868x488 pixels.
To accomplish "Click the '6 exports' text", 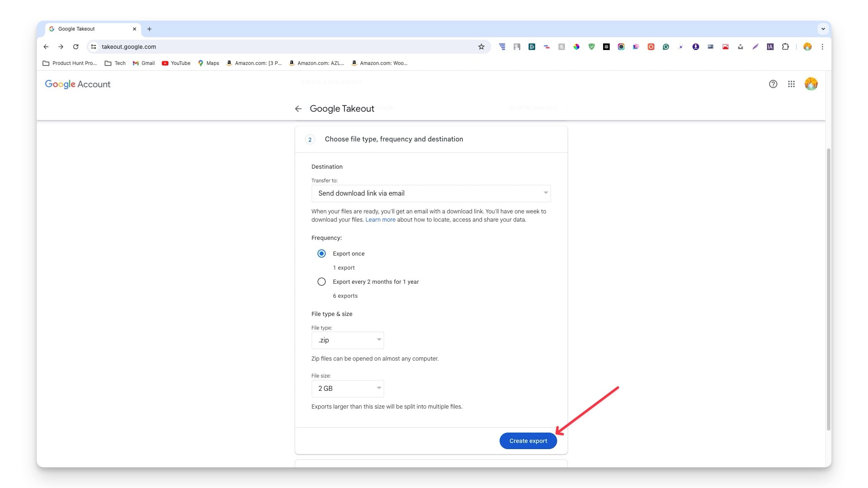I will click(345, 296).
